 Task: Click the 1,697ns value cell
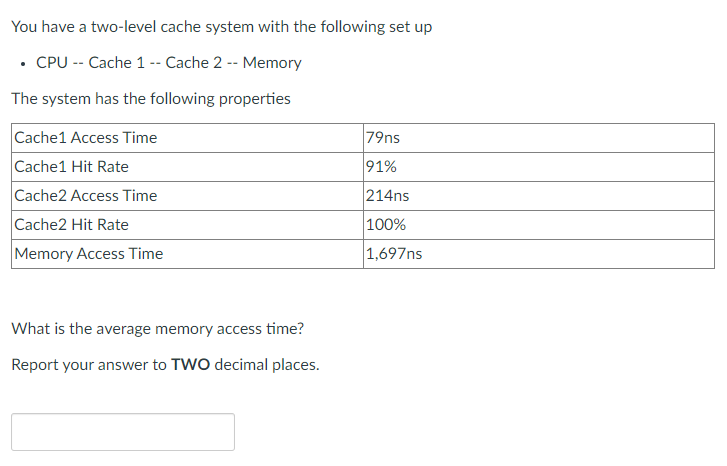[539, 254]
